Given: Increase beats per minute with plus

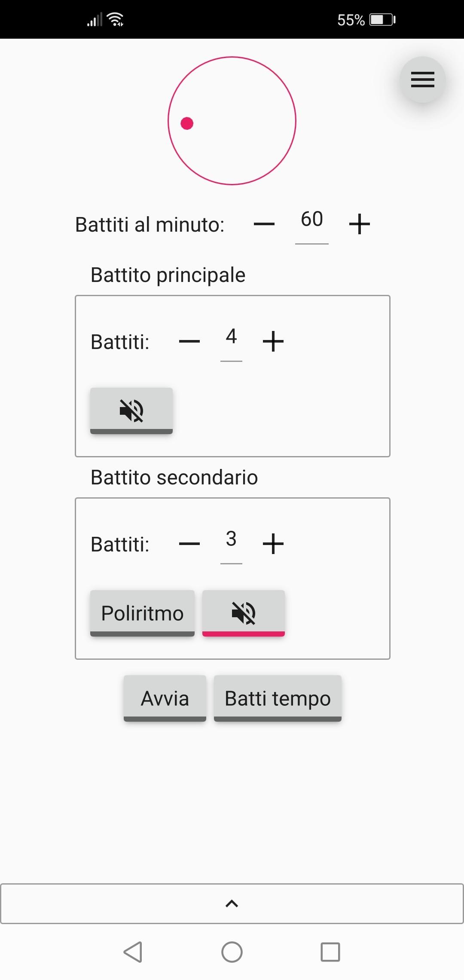Looking at the screenshot, I should 360,224.
